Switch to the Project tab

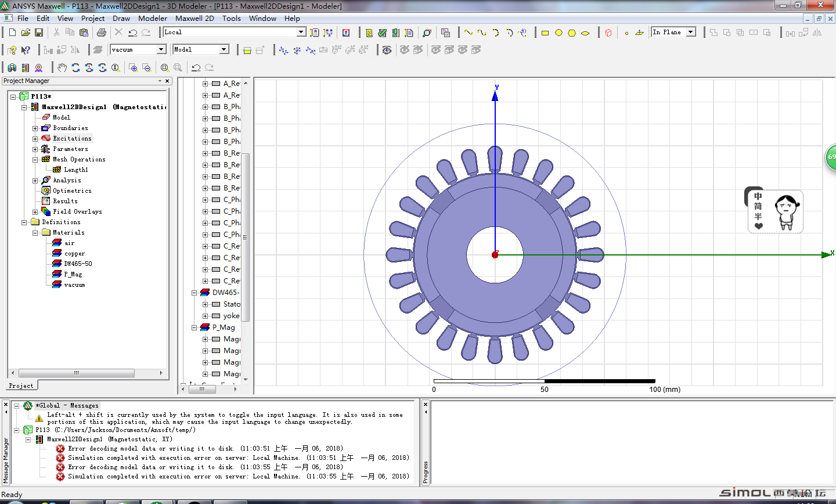21,386
